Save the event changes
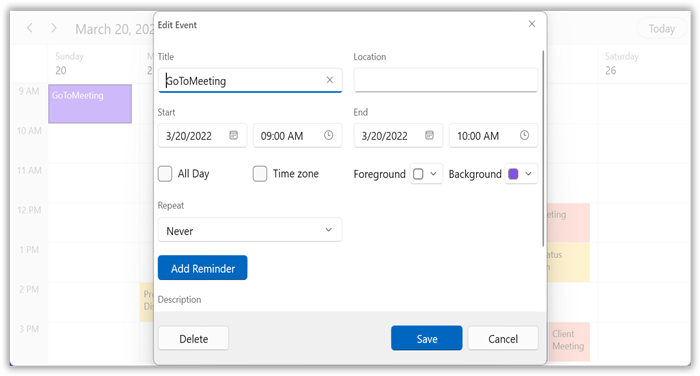 (427, 338)
